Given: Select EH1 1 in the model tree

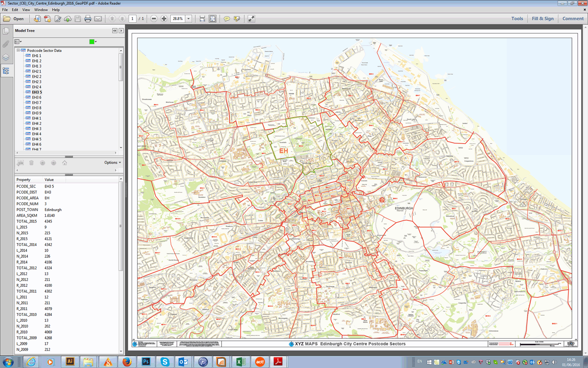Looking at the screenshot, I should pyautogui.click(x=36, y=56).
